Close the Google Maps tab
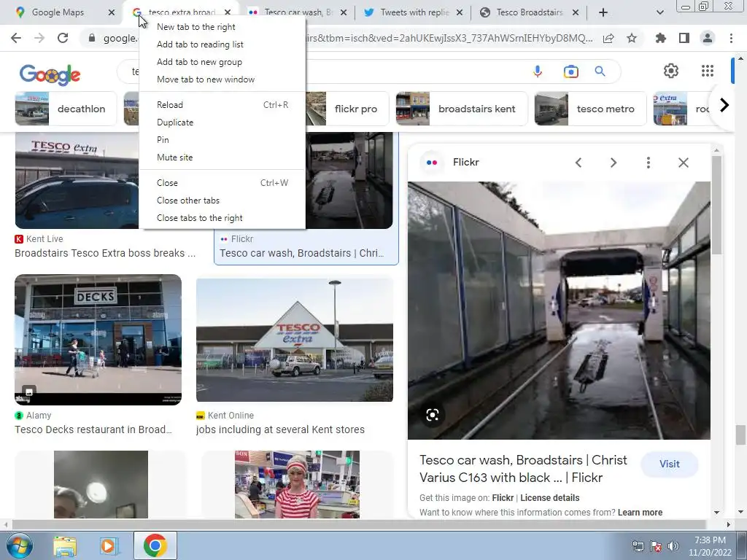 pyautogui.click(x=112, y=12)
